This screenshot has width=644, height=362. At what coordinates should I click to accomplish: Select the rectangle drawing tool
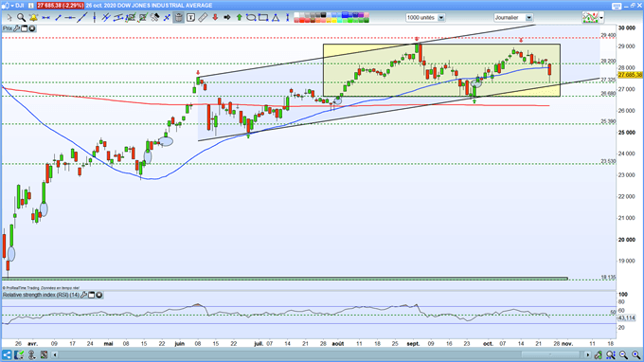click(x=263, y=18)
